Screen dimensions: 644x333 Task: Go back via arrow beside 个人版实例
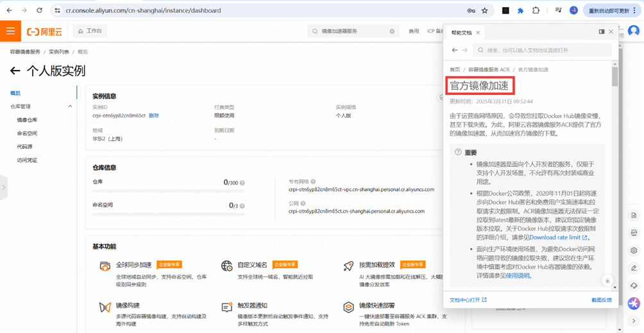[x=15, y=71]
